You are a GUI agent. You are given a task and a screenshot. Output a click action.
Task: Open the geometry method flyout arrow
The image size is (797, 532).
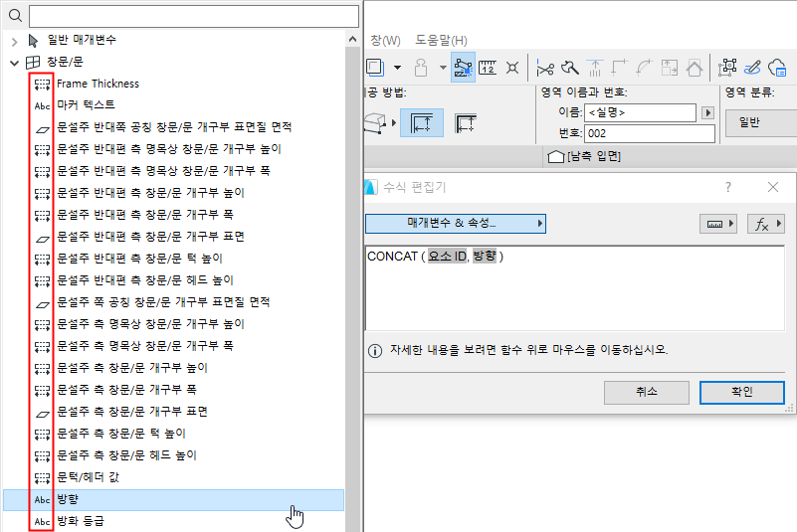[394, 123]
